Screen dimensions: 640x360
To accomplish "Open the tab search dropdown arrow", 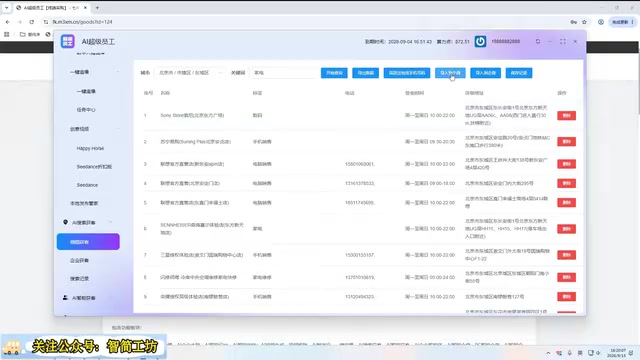I will 7,8.
